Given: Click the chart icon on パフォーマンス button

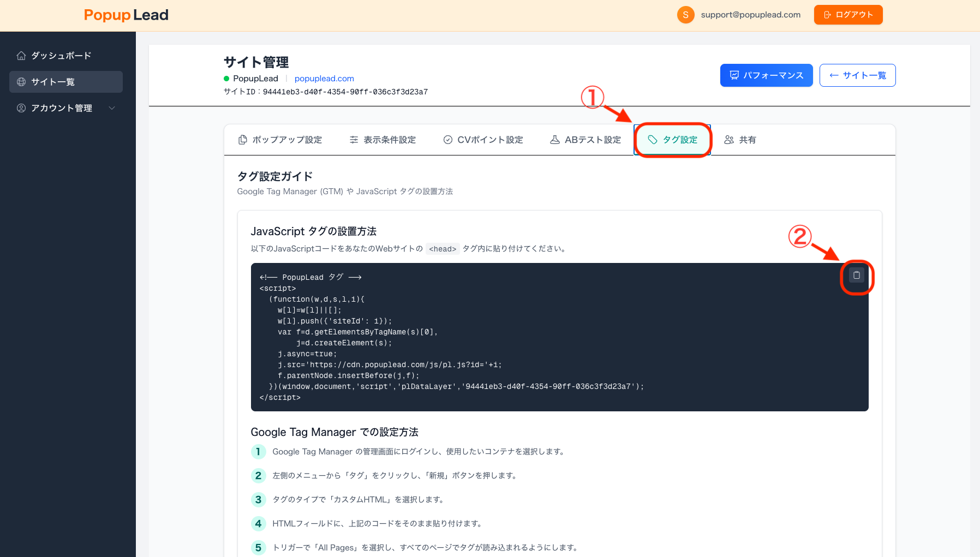Looking at the screenshot, I should pos(734,75).
